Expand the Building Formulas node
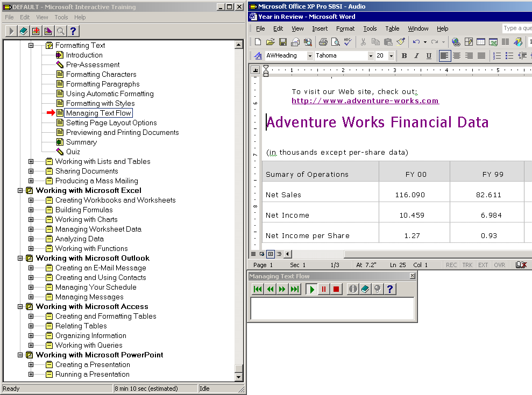 pos(31,210)
